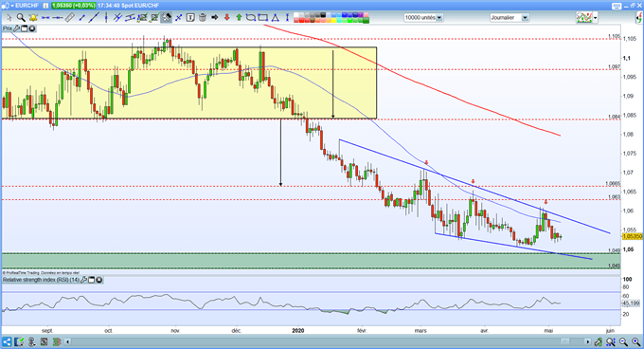Select the rectangle drawing tool
The width and height of the screenshot is (644, 349).
pyautogui.click(x=263, y=18)
